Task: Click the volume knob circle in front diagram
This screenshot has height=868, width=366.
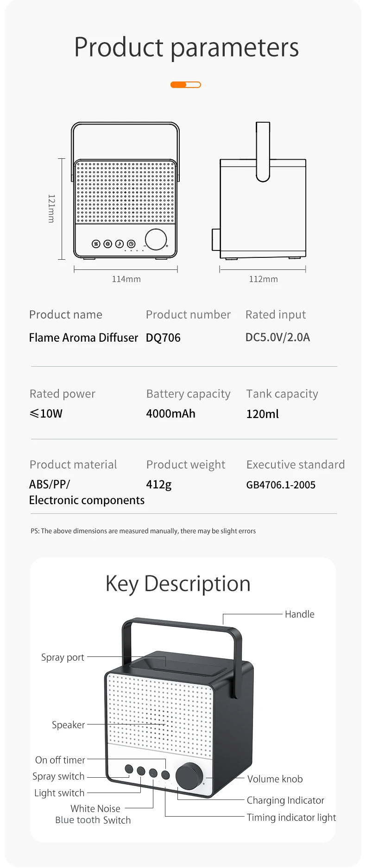Action: (x=156, y=239)
